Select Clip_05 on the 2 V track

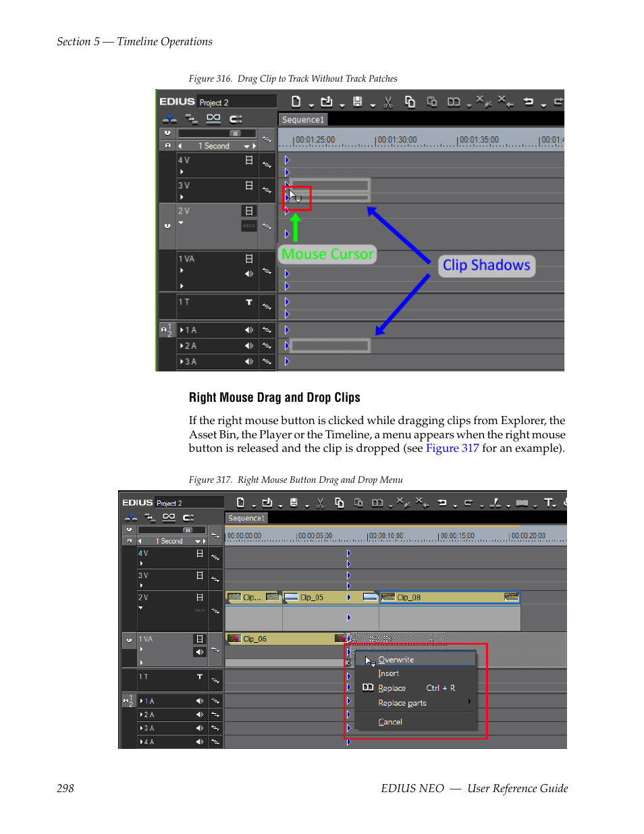tap(330, 597)
